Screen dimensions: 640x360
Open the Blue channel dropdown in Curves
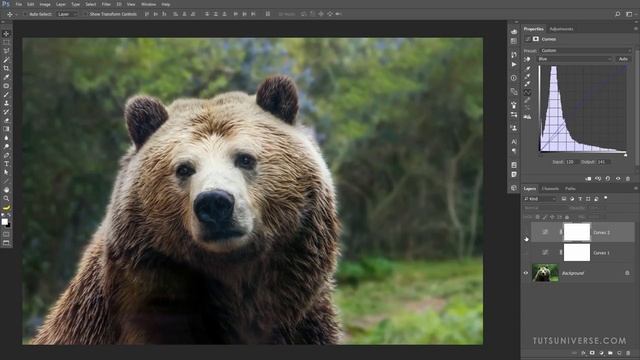[575, 59]
